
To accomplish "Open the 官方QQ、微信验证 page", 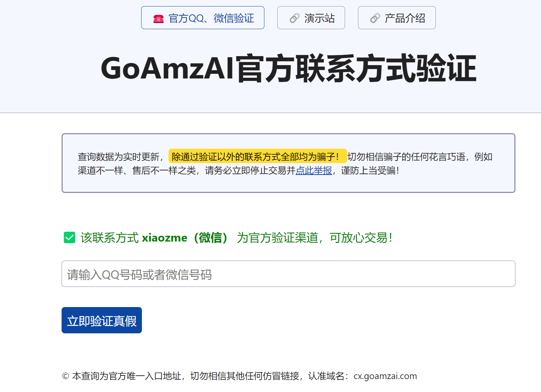I will (203, 18).
